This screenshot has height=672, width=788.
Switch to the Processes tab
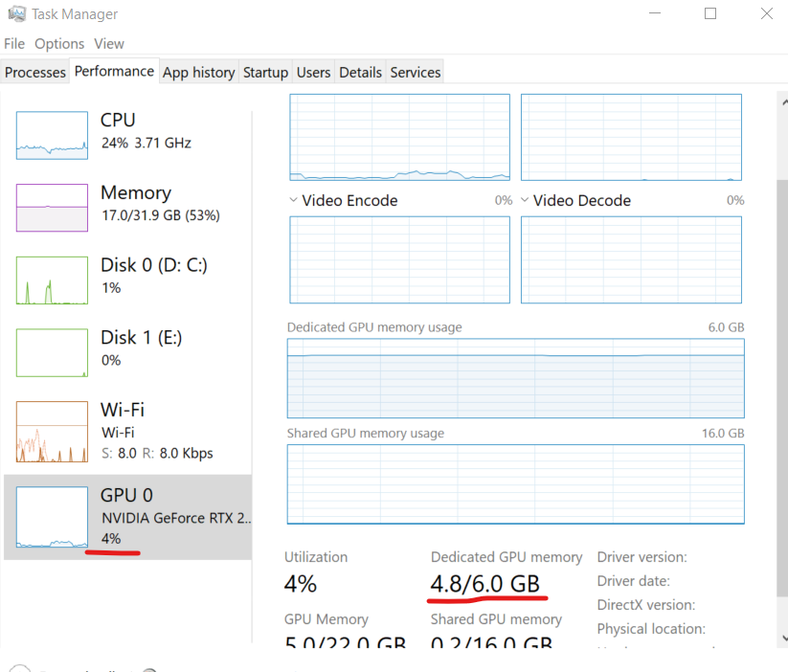click(x=35, y=71)
